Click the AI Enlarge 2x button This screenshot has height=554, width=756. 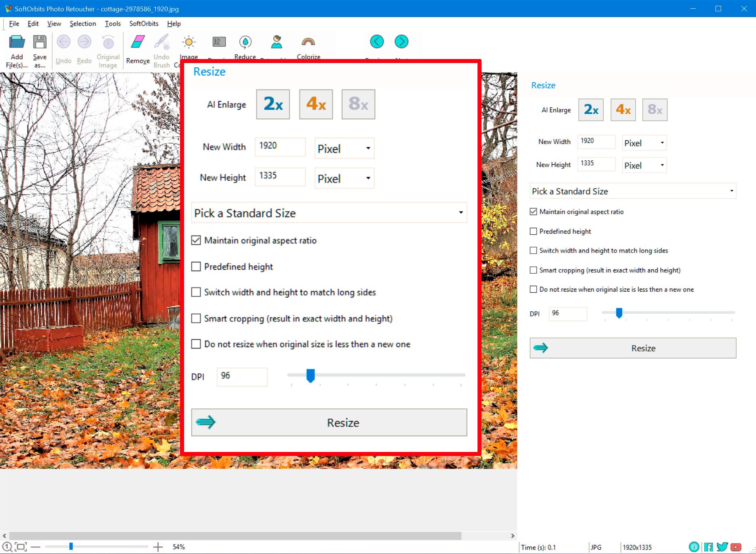pyautogui.click(x=272, y=105)
